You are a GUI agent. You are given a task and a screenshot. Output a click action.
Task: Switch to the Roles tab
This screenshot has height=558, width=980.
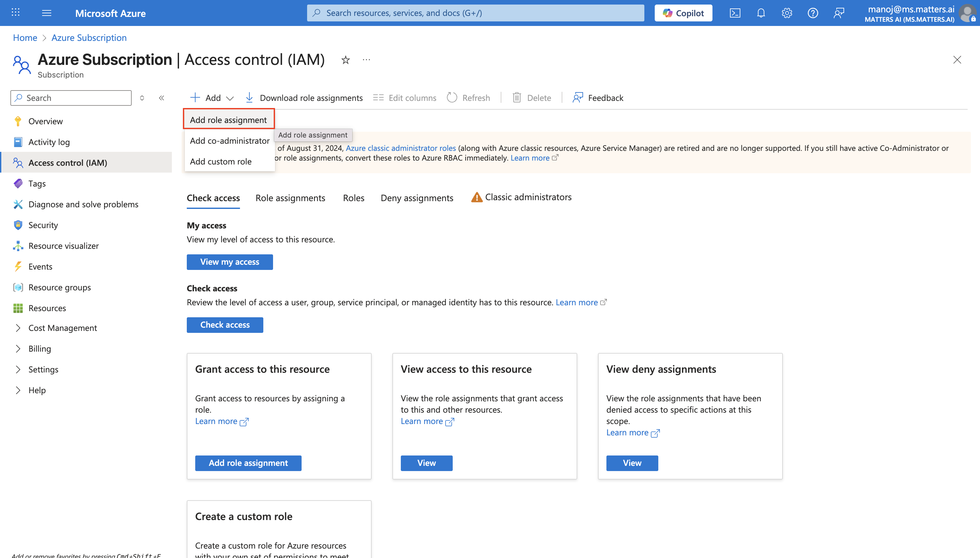point(353,198)
